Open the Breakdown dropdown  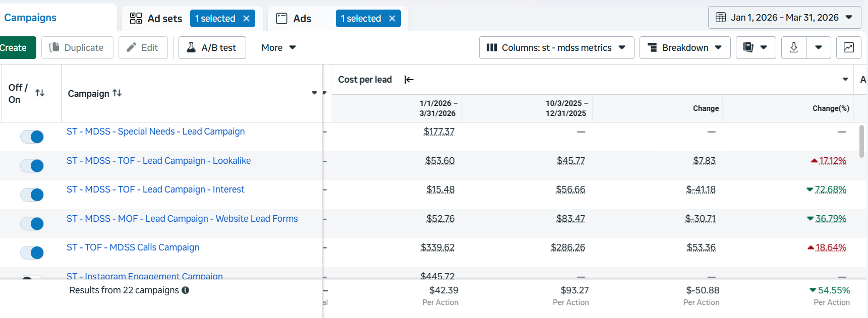(685, 47)
